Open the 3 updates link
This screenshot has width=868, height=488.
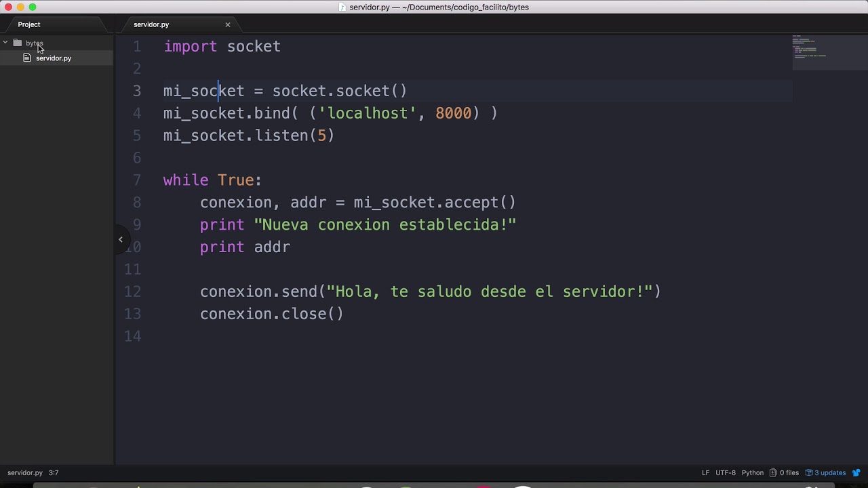tap(831, 473)
